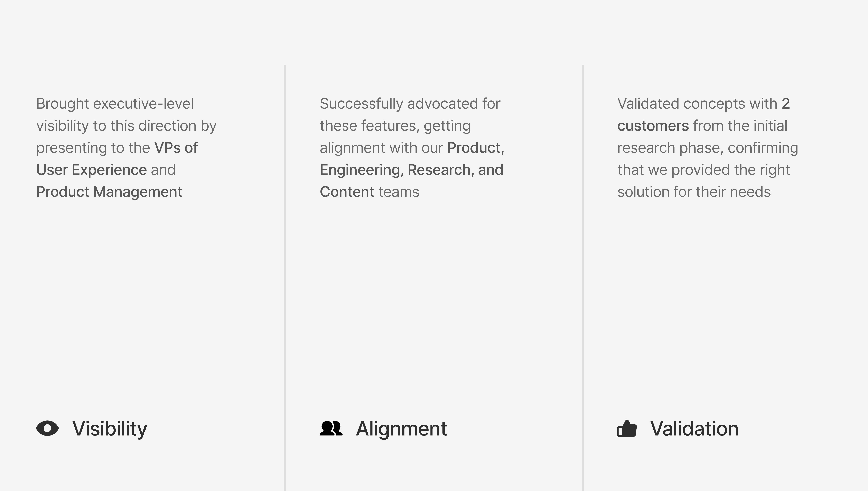Select the Validation heading
868x491 pixels.
[694, 429]
